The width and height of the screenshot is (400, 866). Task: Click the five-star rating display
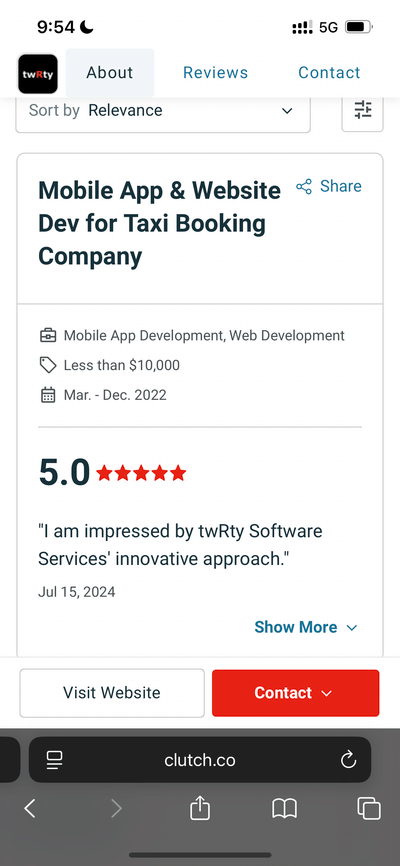tap(141, 473)
